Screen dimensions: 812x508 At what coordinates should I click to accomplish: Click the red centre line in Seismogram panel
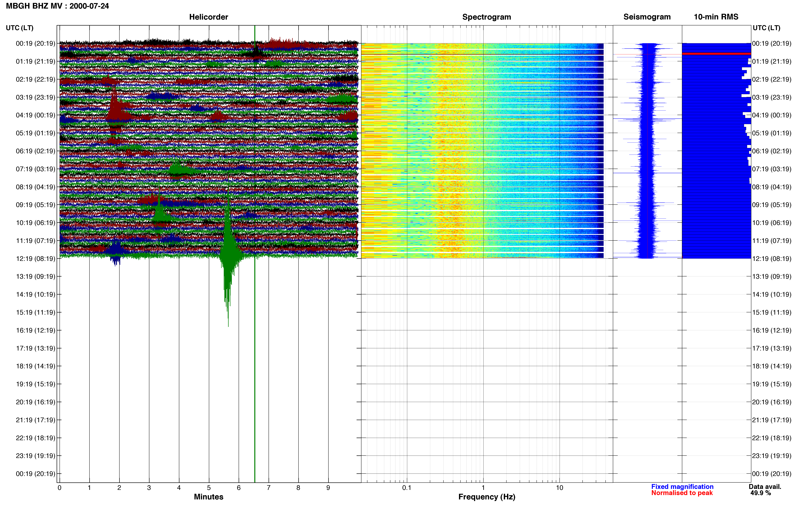(647, 151)
